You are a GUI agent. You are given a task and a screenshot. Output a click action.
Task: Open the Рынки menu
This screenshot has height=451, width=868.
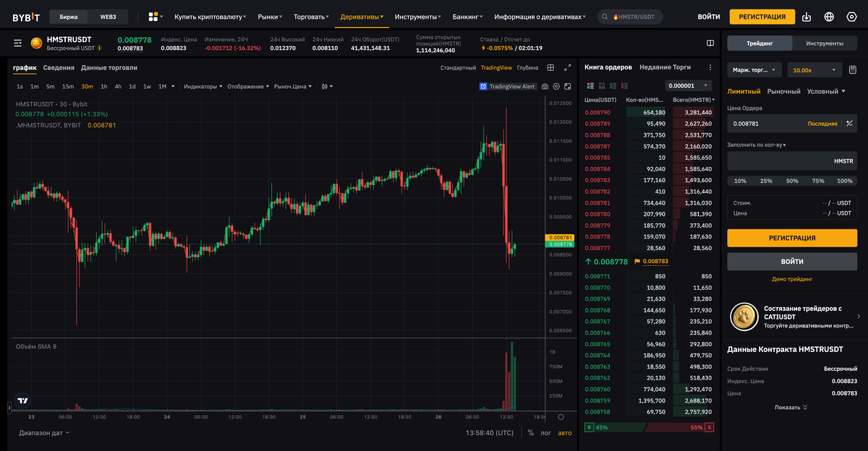[270, 16]
